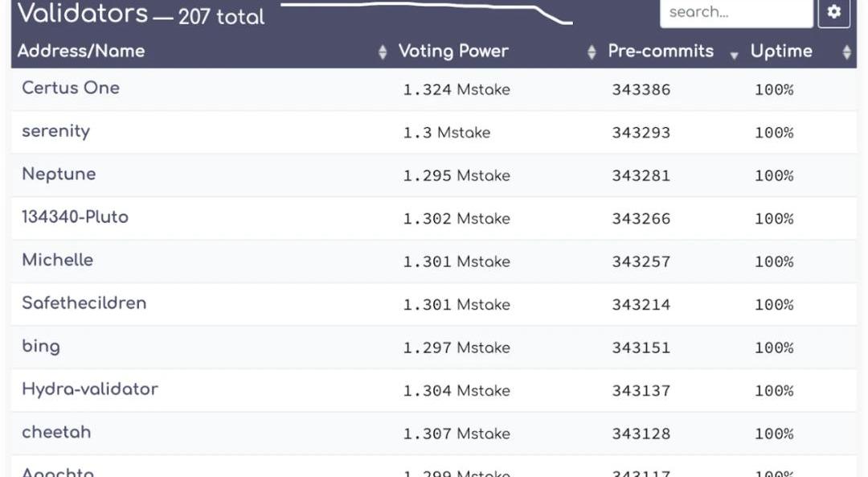This screenshot has height=477, width=868.
Task: Open the Certus One validator
Action: [x=71, y=88]
